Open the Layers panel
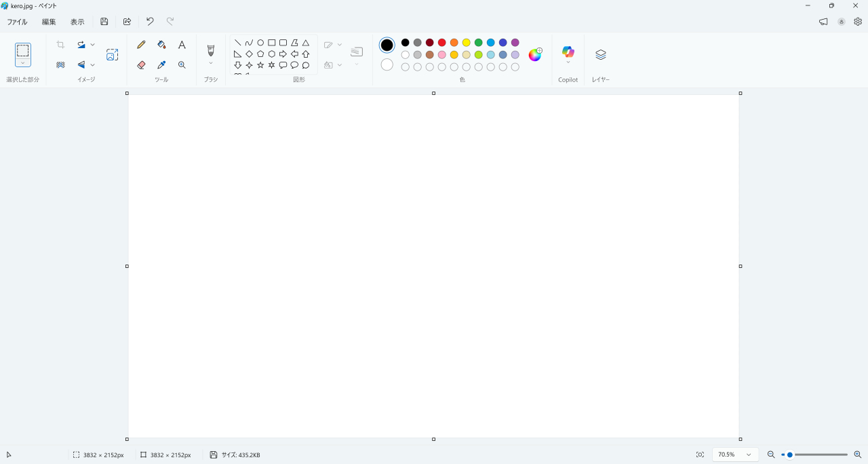Image resolution: width=868 pixels, height=464 pixels. (x=600, y=55)
